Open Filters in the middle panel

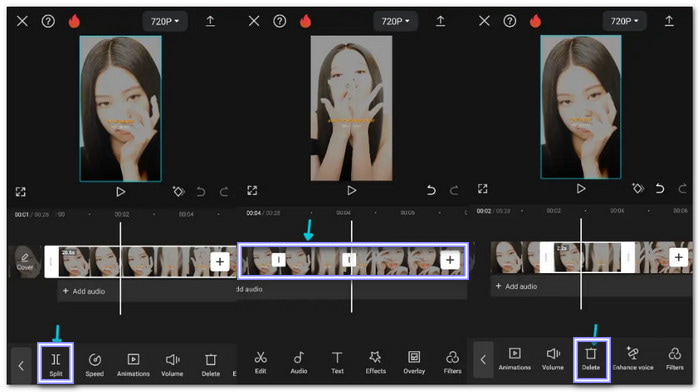coord(452,362)
